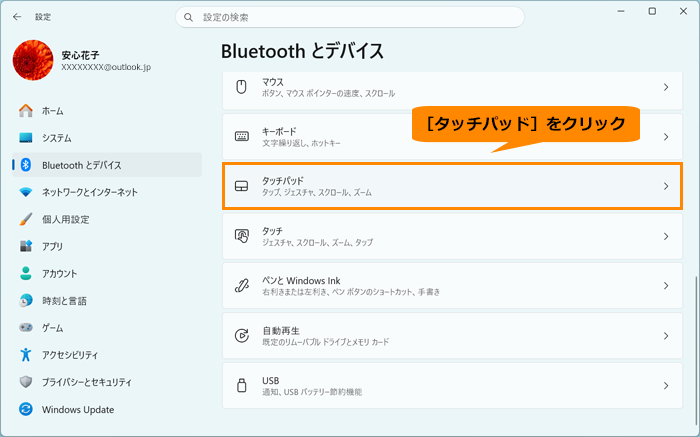The height and width of the screenshot is (437, 700).
Task: Click the touchpad icon in タッチパッド row
Action: tap(242, 186)
